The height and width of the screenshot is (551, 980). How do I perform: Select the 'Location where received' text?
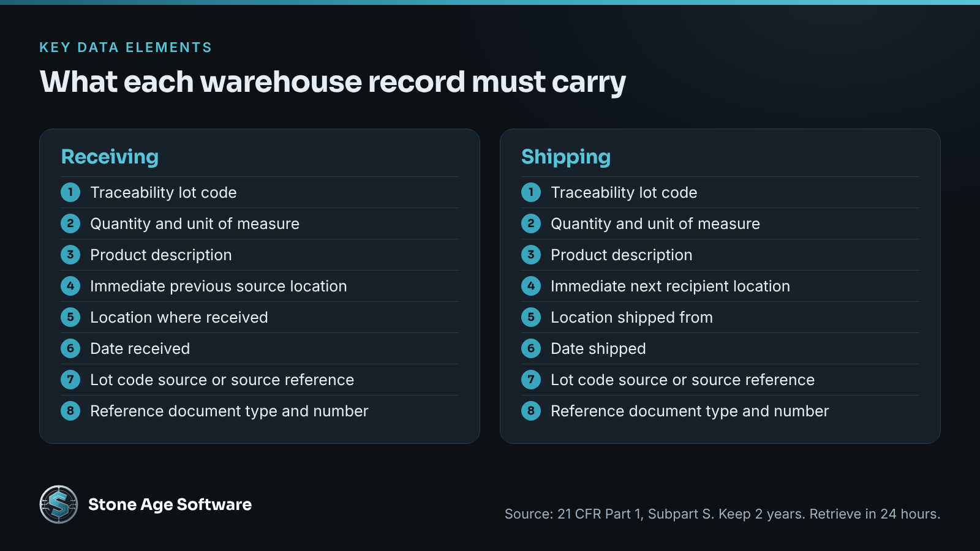coord(179,317)
